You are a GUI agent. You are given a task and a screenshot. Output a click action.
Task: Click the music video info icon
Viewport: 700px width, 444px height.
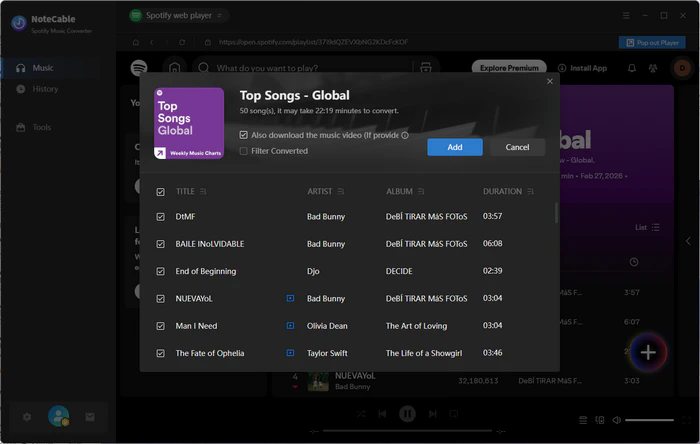coord(404,135)
